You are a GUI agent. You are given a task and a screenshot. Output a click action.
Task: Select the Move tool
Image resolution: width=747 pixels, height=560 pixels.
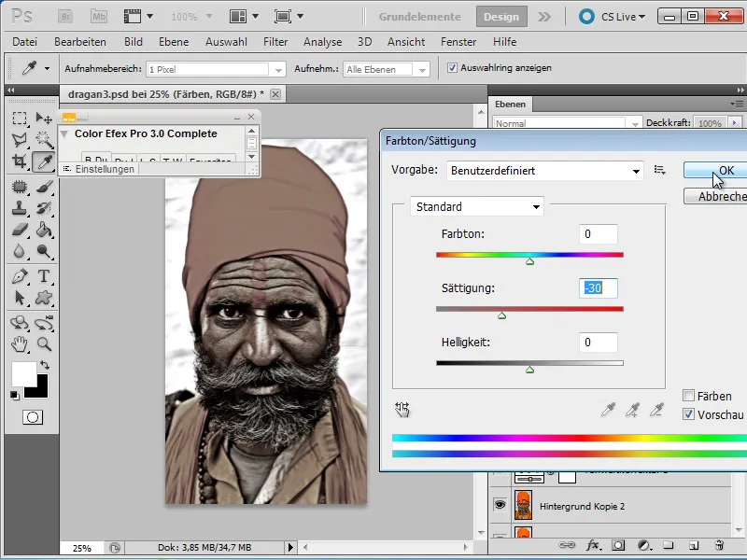tap(44, 118)
